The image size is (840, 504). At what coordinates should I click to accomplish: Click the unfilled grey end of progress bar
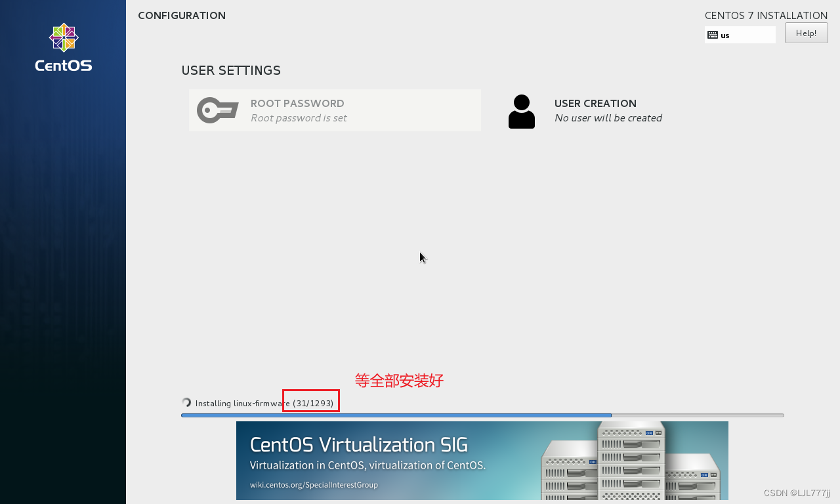698,415
